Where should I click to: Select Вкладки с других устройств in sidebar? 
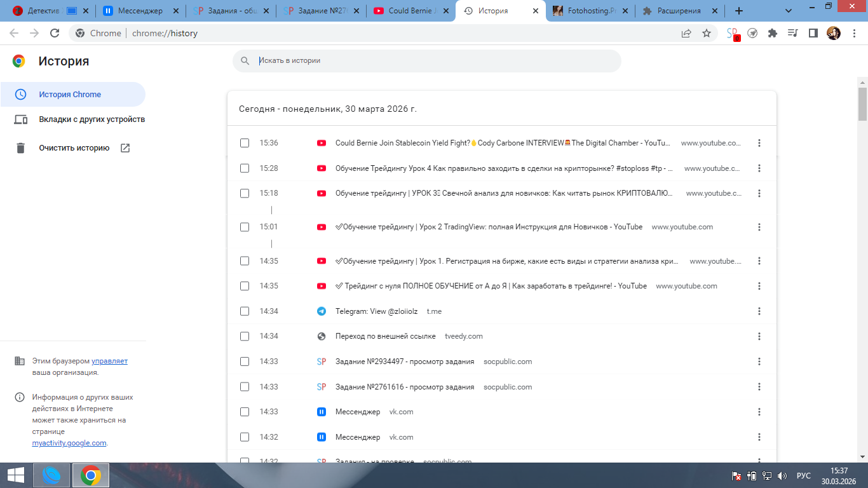point(92,119)
